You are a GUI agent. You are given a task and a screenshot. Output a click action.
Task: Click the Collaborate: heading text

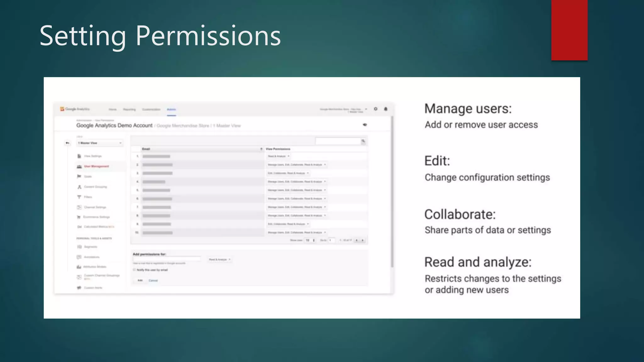(460, 214)
